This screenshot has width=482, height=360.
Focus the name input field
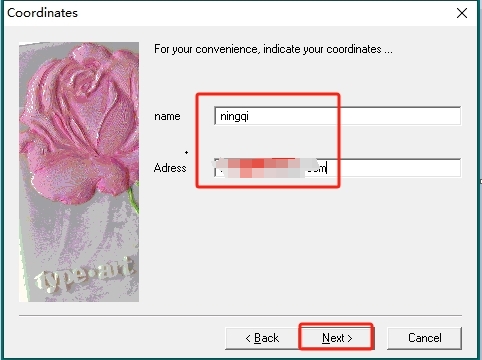(337, 116)
